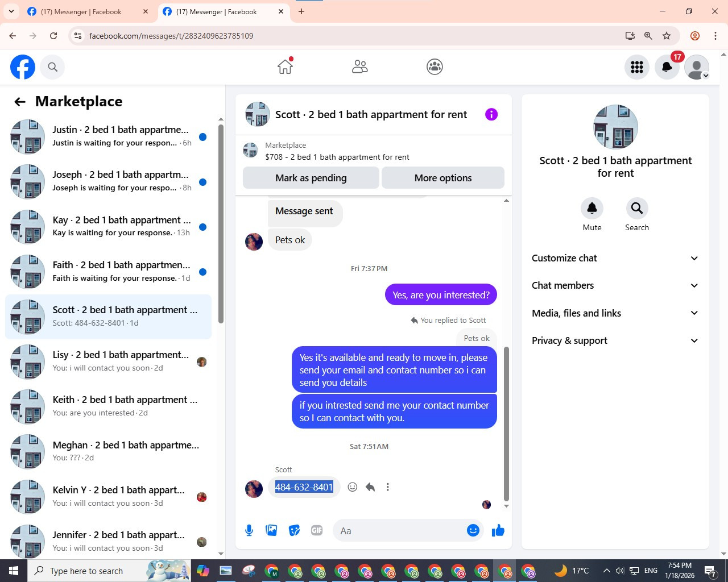Viewport: 728px width, 582px height.
Task: Search in conversation magnifier icon
Action: [x=637, y=209]
